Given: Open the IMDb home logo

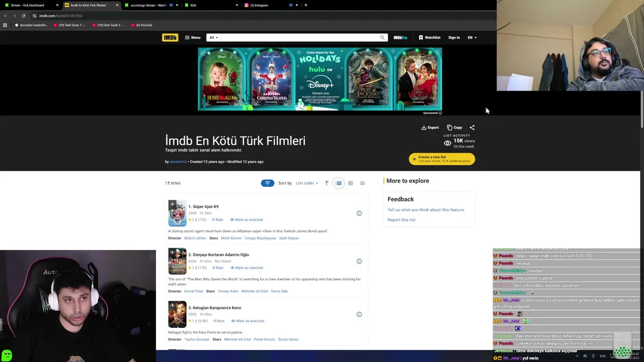Looking at the screenshot, I should point(170,37).
